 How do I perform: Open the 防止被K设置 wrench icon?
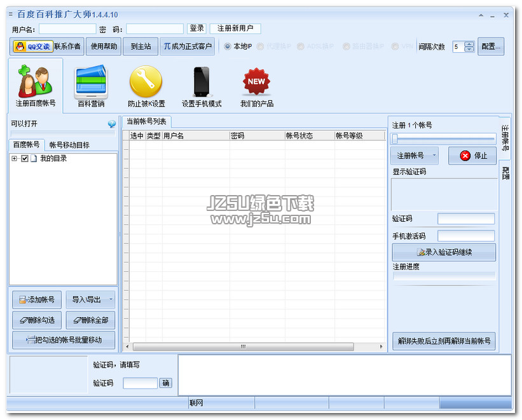[146, 86]
